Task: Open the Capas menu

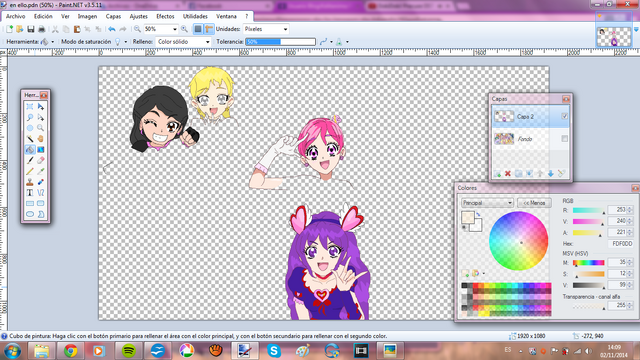Action: point(113,16)
